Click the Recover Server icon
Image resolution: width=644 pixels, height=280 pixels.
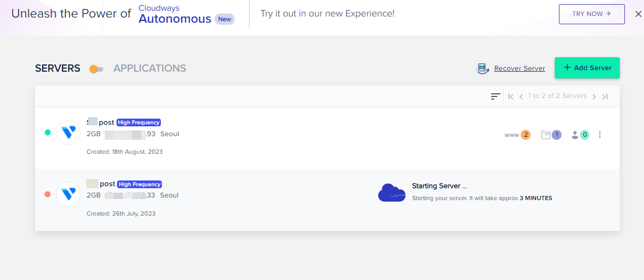click(483, 68)
